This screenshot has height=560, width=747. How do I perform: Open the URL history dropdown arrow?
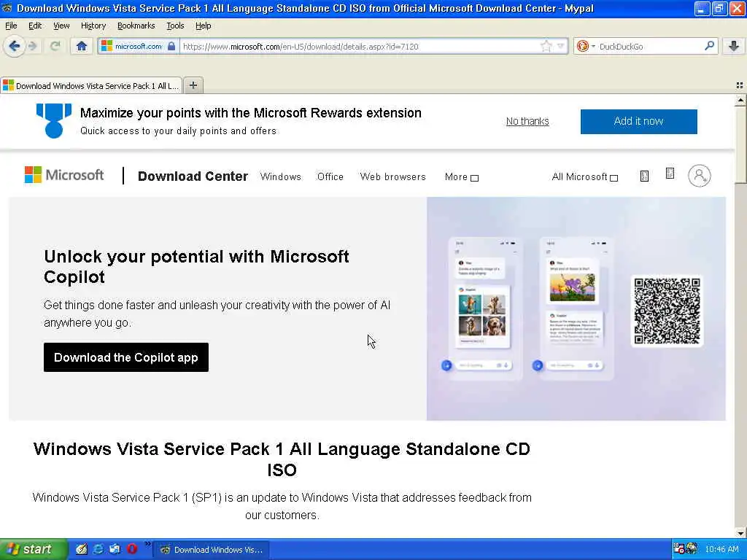(561, 46)
